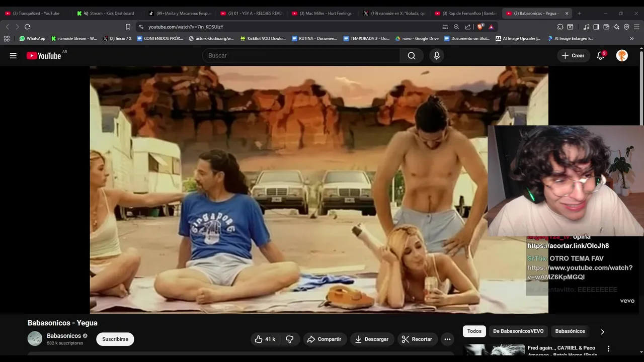This screenshot has width=644, height=362.
Task: Open the nanoide Stream bookmark
Action: 74,38
